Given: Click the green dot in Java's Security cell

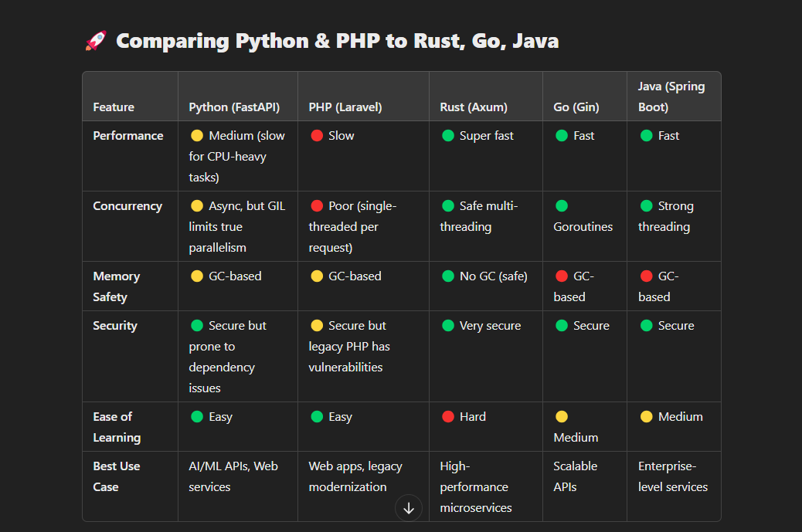Looking at the screenshot, I should 647,326.
